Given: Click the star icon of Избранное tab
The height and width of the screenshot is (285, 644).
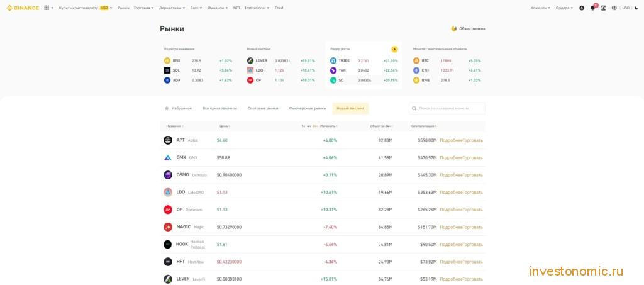Looking at the screenshot, I should (167, 108).
